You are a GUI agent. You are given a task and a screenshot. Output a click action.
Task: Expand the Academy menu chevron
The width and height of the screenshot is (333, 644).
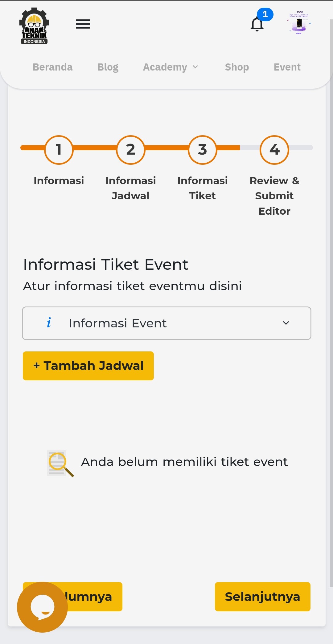(195, 67)
